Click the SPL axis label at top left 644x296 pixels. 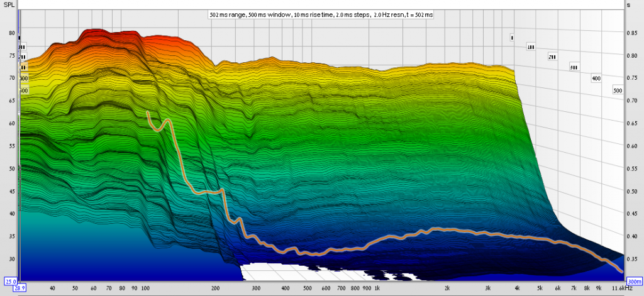click(8, 4)
